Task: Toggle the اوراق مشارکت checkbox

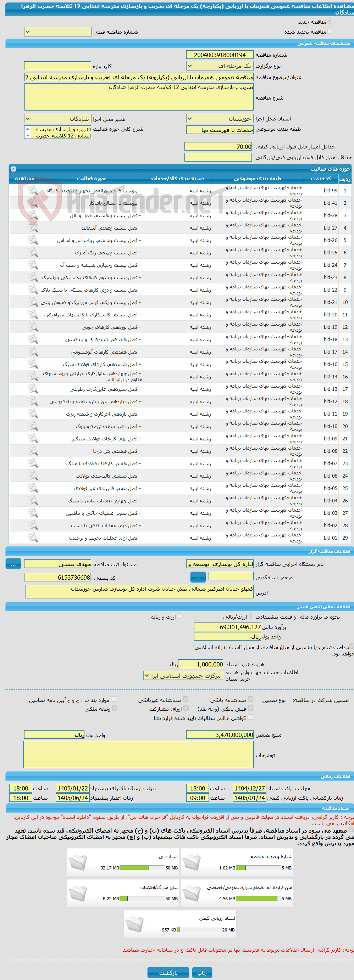Action: (186, 708)
